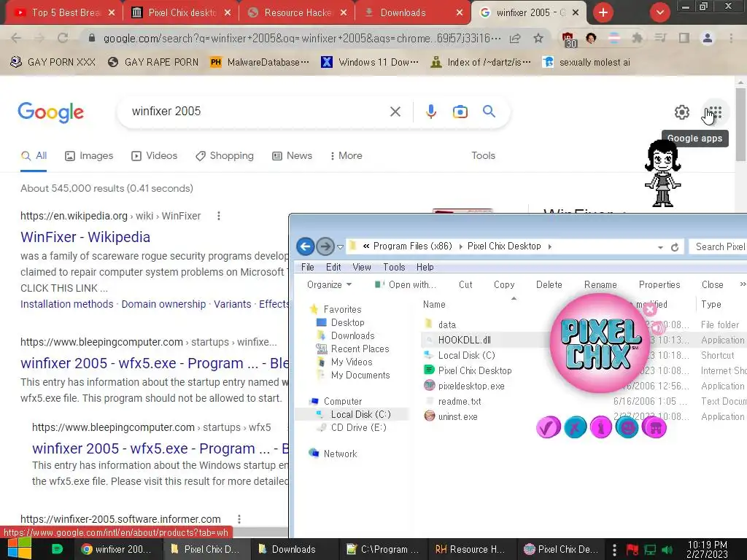Close the Pixel Chix bubble with pink X
Viewport: 747px width, 560px height.
pyautogui.click(x=650, y=310)
